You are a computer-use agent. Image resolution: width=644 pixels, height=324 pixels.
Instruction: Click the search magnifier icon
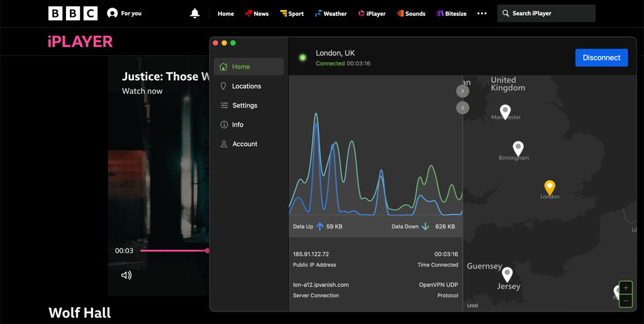click(x=506, y=14)
